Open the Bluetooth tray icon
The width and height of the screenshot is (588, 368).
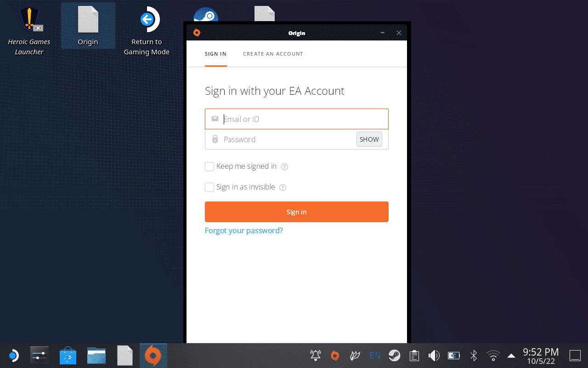[x=474, y=356]
